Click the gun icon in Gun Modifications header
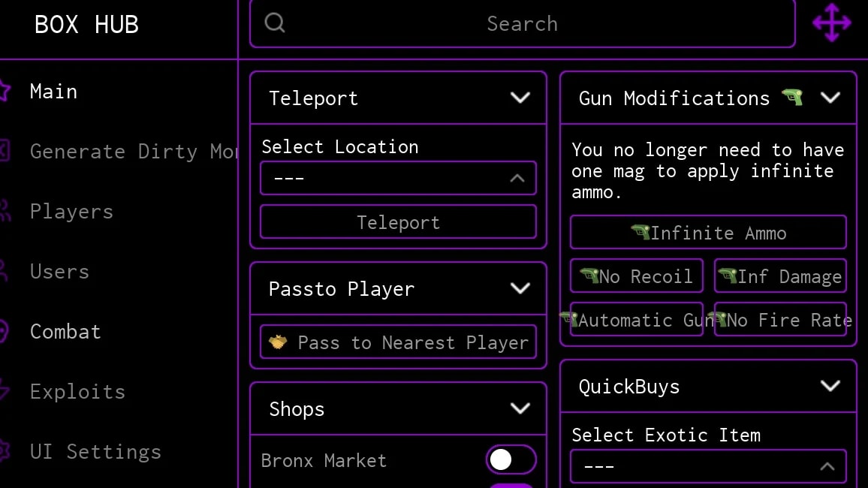 793,97
